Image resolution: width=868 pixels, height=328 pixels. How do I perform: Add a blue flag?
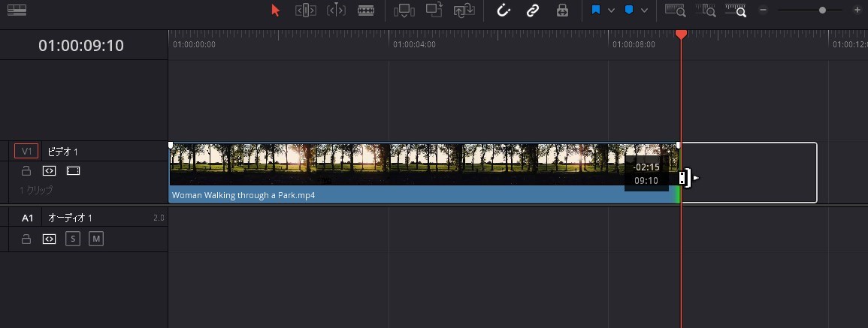pos(596,10)
